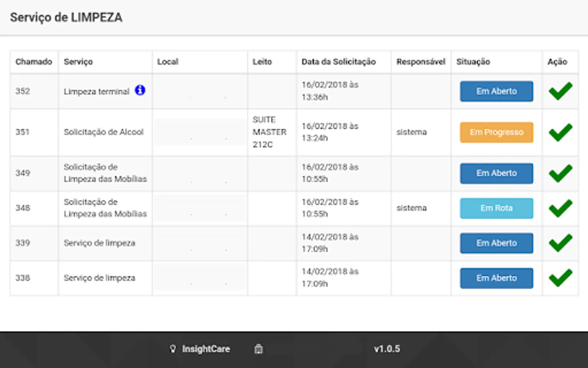Screen dimensions: 588x368
Task: Click Solicitação de Limpeza das Mobílias in row 348
Action: tap(105, 208)
